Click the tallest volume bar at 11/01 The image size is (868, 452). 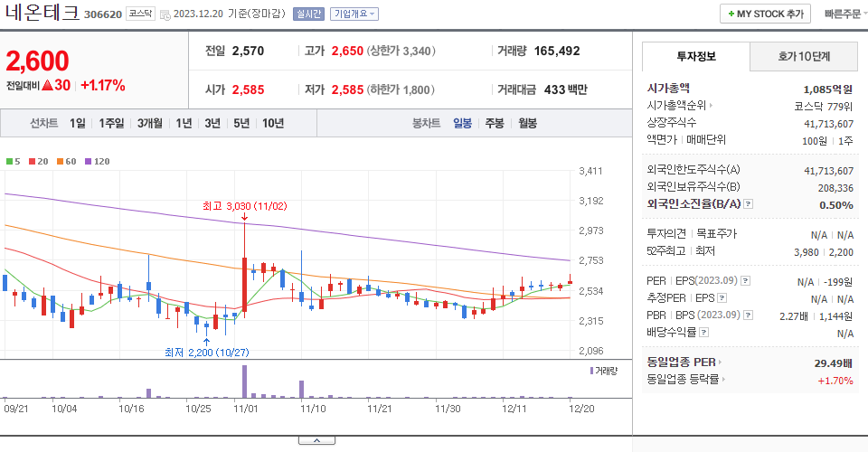[x=245, y=381]
